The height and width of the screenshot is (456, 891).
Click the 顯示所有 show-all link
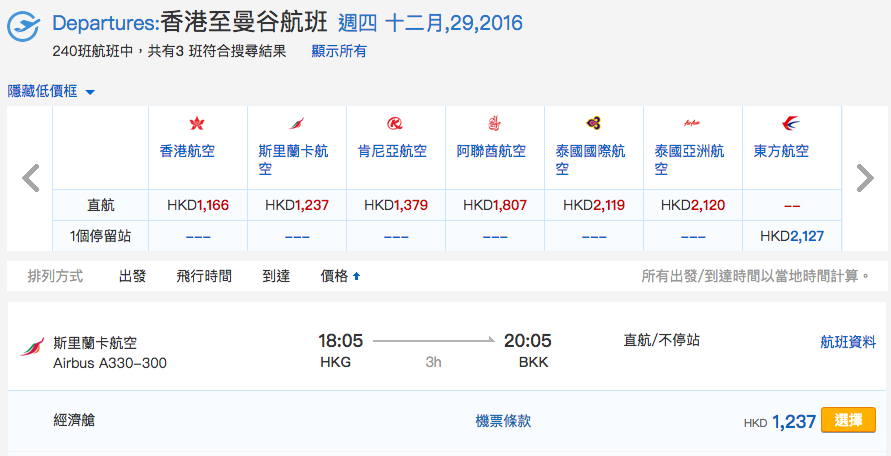[339, 51]
